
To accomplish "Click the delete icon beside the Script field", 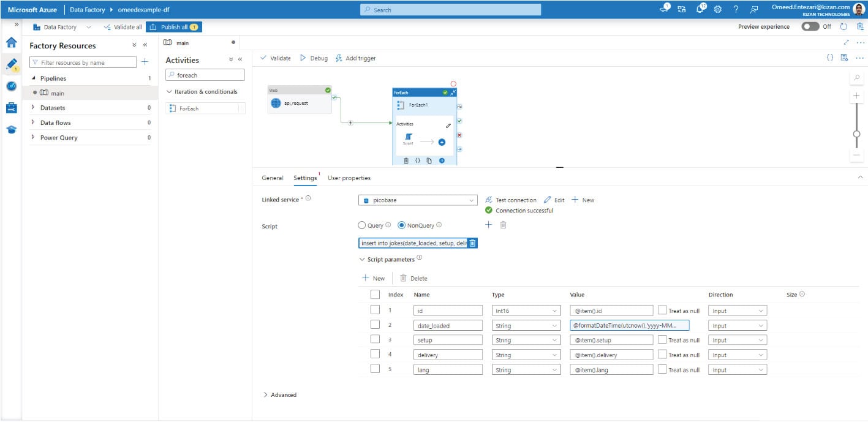I will point(502,224).
